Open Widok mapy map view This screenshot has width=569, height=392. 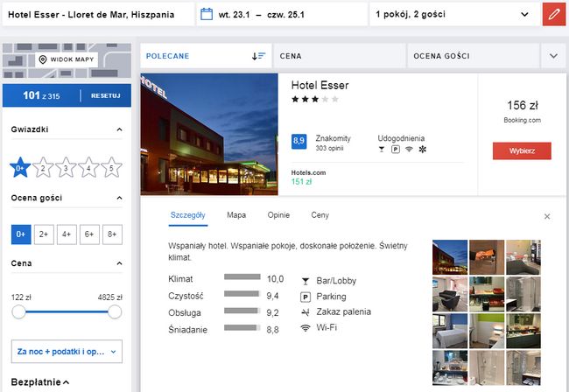pyautogui.click(x=67, y=59)
